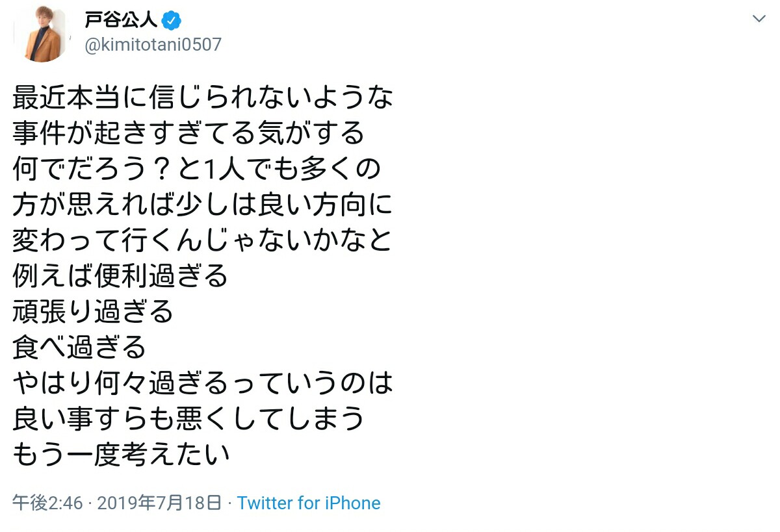Click the display name 戸谷公人
This screenshot has height=532, width=780.
(121, 20)
